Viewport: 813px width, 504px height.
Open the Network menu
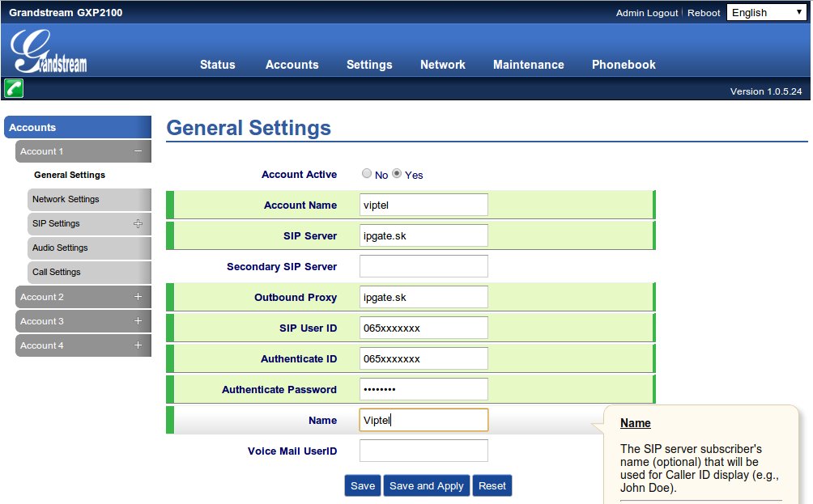point(443,65)
